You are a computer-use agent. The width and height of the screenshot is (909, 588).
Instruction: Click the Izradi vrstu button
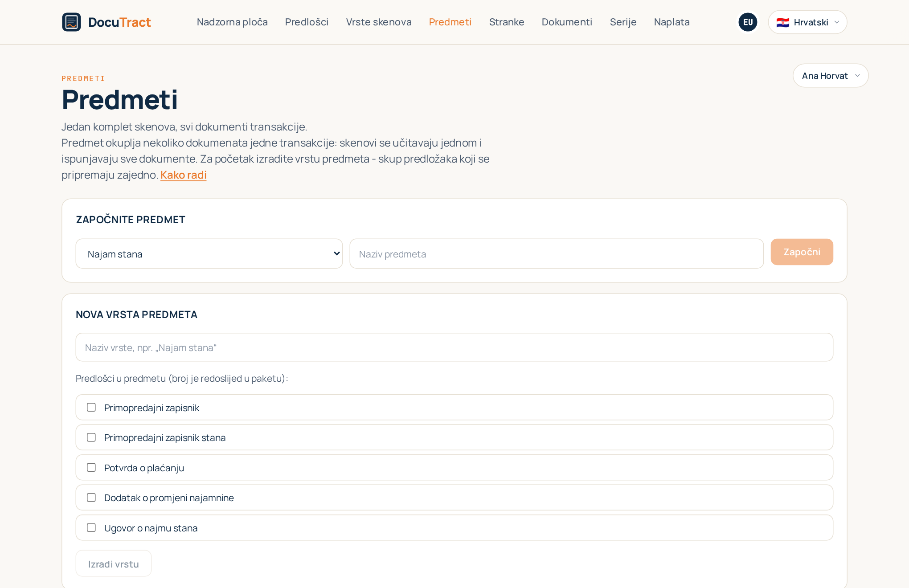(x=114, y=563)
